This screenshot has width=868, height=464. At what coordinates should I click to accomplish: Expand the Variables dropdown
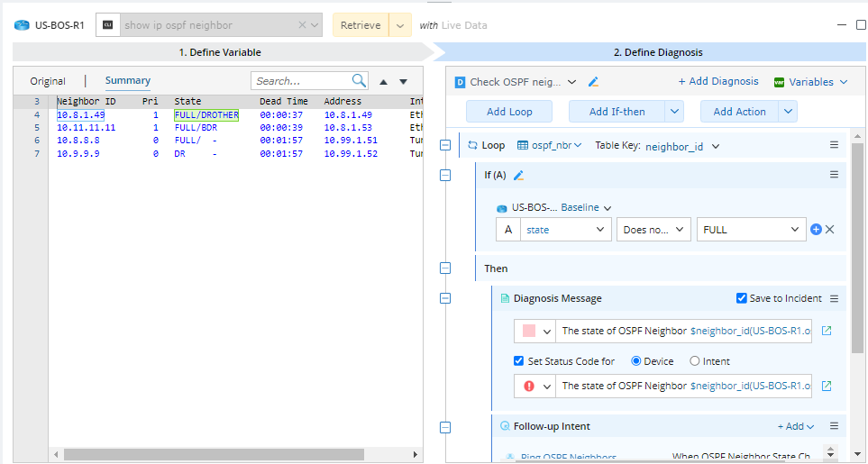810,82
